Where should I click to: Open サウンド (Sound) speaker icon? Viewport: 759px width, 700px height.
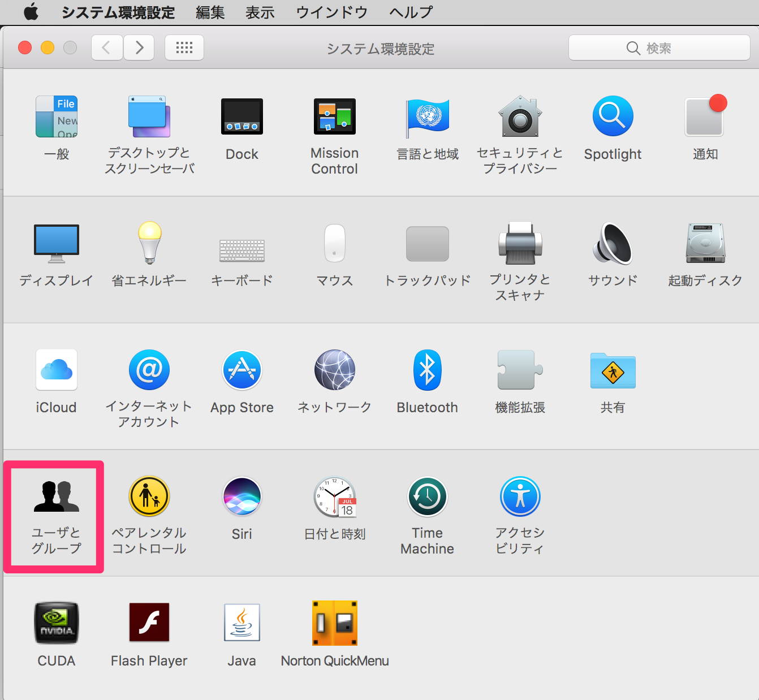point(613,243)
